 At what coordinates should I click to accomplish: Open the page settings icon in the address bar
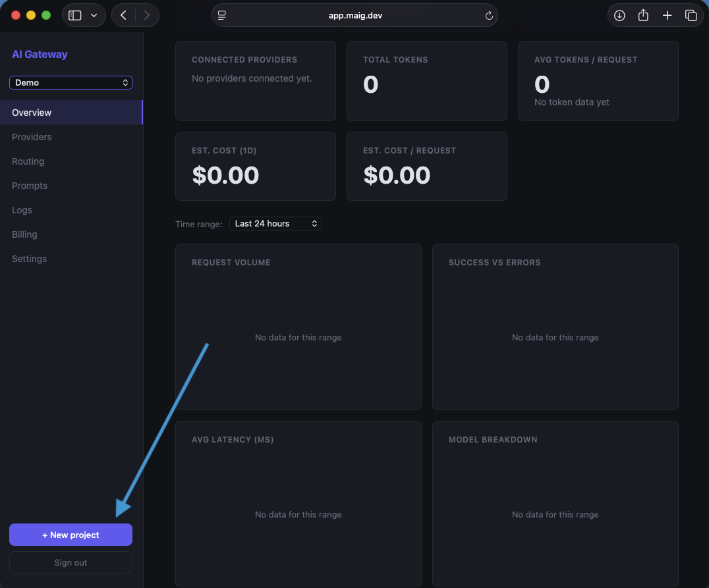click(221, 15)
